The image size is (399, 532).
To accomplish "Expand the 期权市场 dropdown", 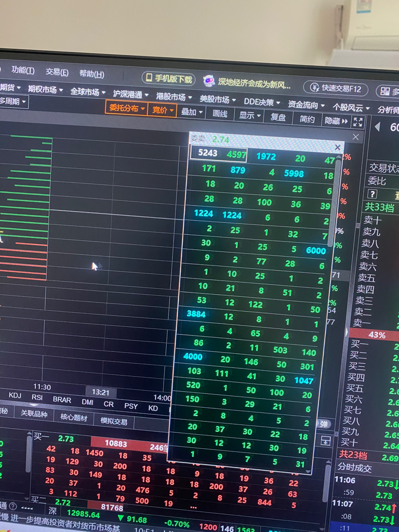I will click(45, 89).
